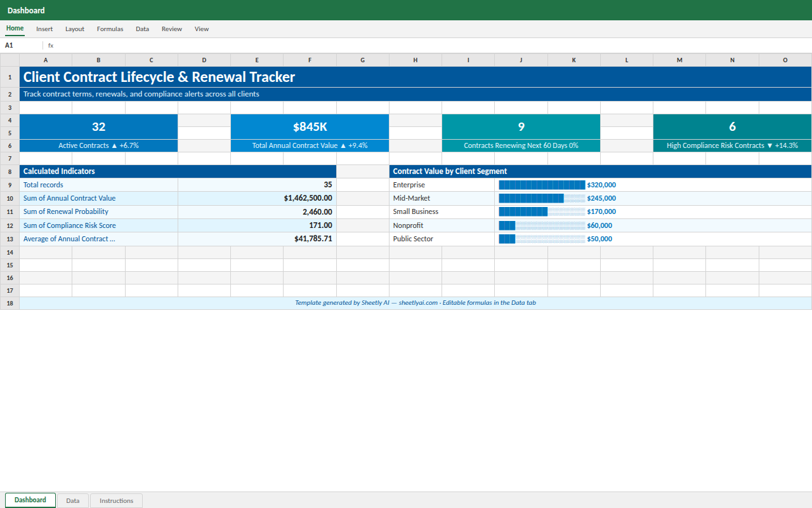Image resolution: width=812 pixels, height=508 pixels.
Task: Select the "Total records" label cell
Action: coord(99,185)
